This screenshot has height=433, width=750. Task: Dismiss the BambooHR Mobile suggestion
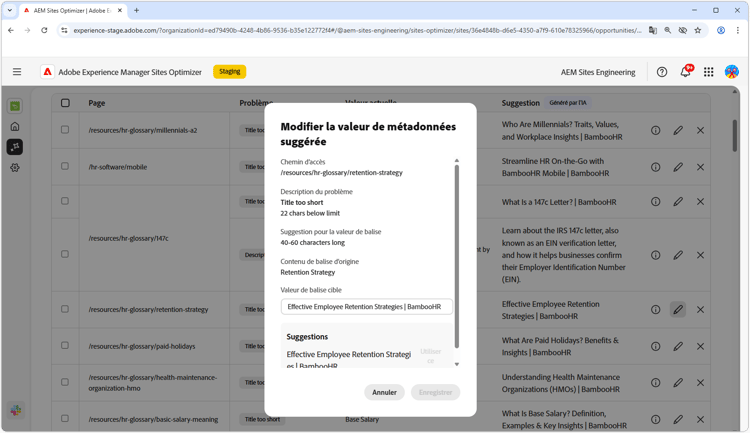[x=700, y=167]
